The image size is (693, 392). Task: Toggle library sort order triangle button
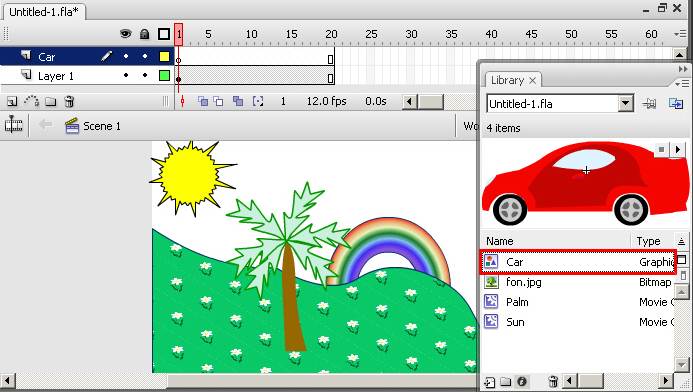tap(682, 241)
